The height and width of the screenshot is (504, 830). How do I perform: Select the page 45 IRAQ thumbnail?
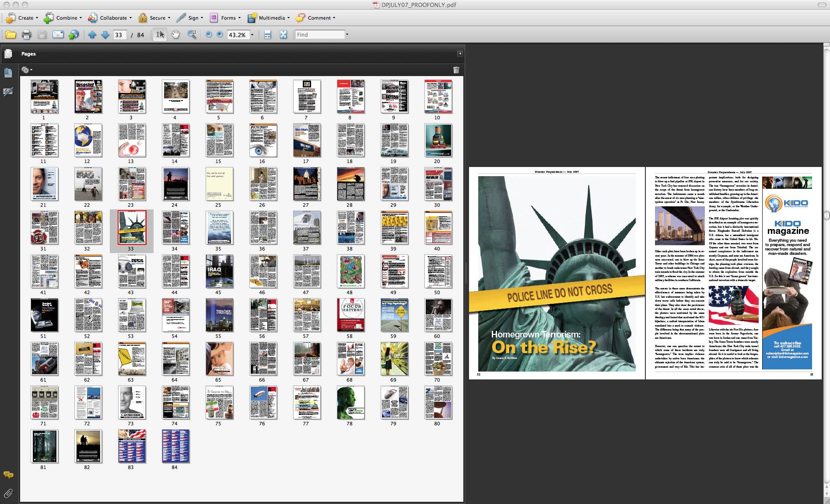pos(219,271)
